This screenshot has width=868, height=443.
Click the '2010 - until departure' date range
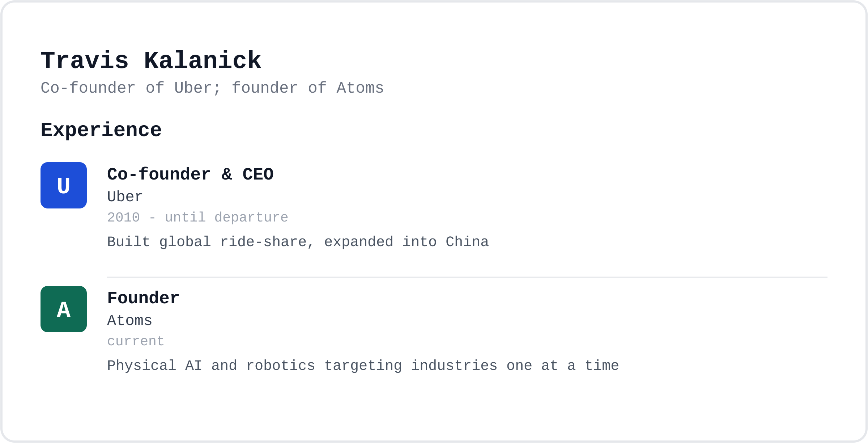coord(198,218)
